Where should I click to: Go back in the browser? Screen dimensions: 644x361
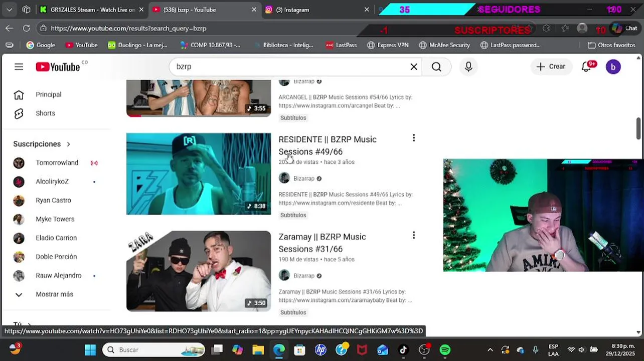click(9, 29)
